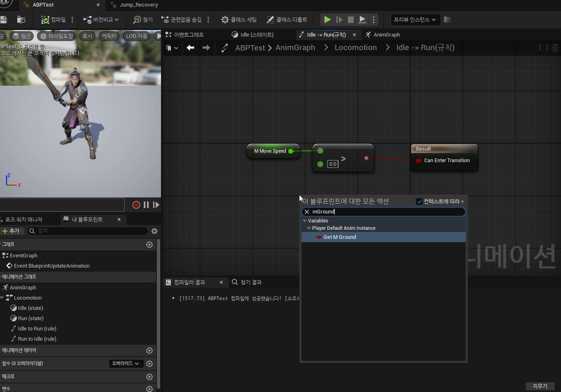
Task: Select Run to Idle (rule) in tree
Action: tap(37, 339)
